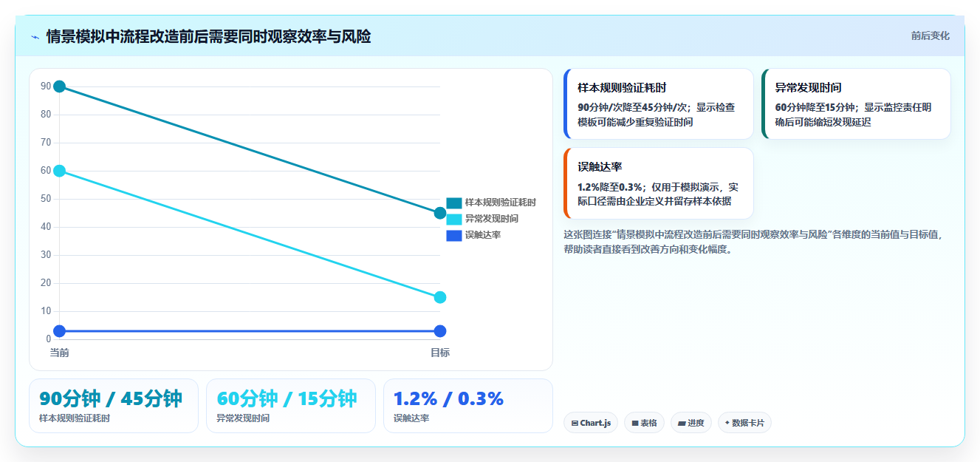Select the 1.2% / 0.3% stat card
980x462 pixels.
pyautogui.click(x=468, y=406)
